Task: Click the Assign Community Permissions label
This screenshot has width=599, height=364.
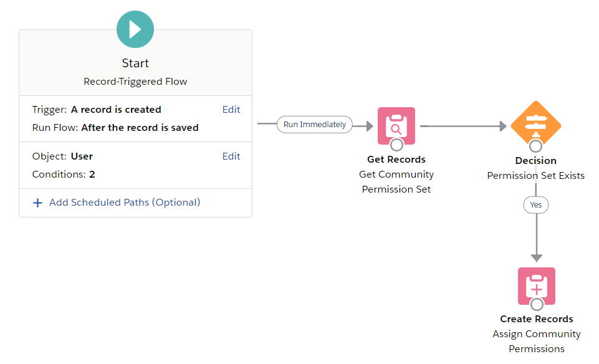Action: coord(536,342)
